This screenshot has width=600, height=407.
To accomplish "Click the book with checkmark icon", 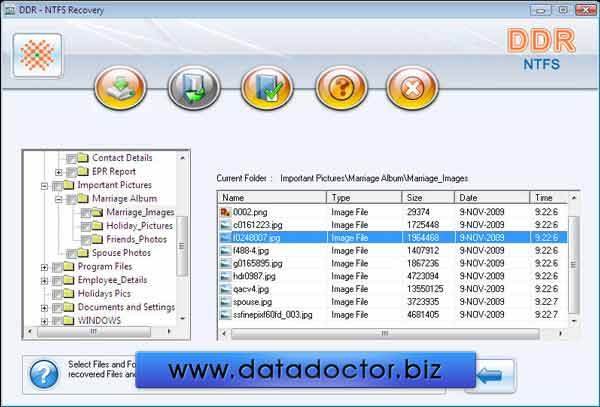I will point(267,88).
